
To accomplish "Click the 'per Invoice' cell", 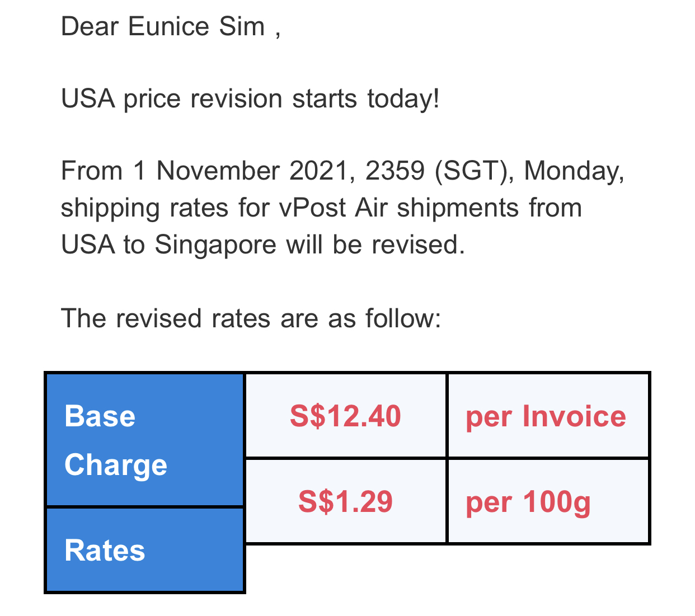I will [548, 416].
